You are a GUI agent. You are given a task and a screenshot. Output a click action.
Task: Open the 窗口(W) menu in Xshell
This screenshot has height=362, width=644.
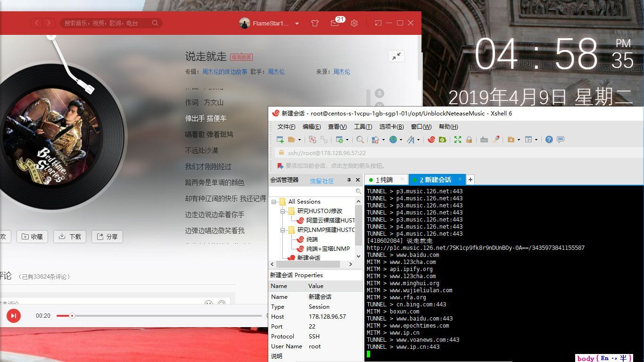(421, 127)
